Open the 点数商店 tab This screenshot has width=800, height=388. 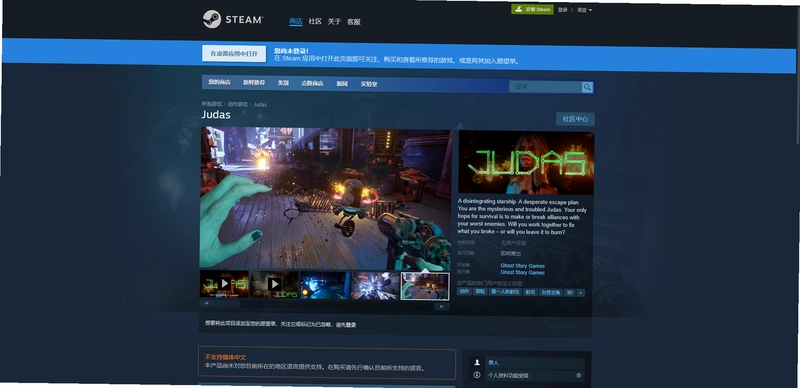point(312,84)
